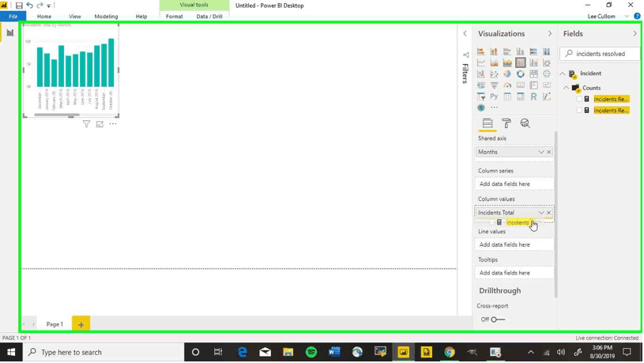644x363 pixels.
Task: Select the Ribbon chart visual
Action: pyautogui.click(x=547, y=63)
